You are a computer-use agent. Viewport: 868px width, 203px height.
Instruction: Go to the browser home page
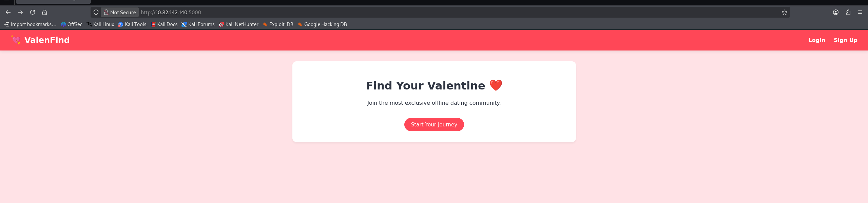click(44, 12)
